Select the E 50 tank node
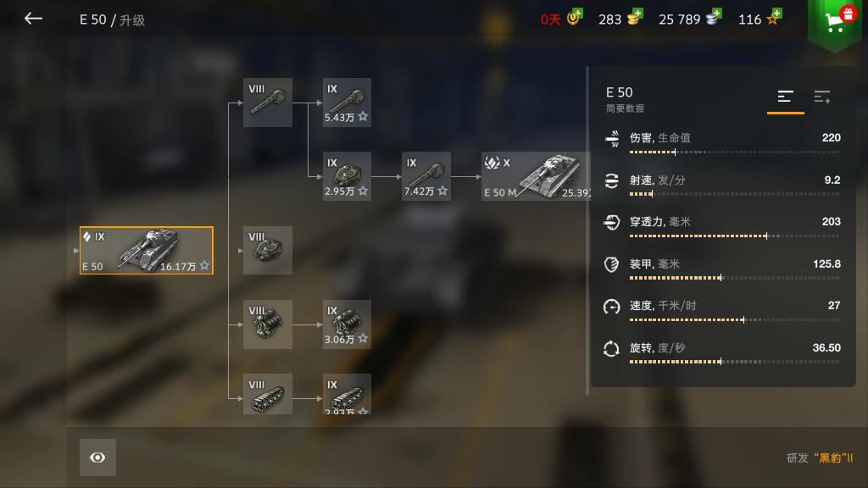Viewport: 868px width, 488px height. [146, 250]
